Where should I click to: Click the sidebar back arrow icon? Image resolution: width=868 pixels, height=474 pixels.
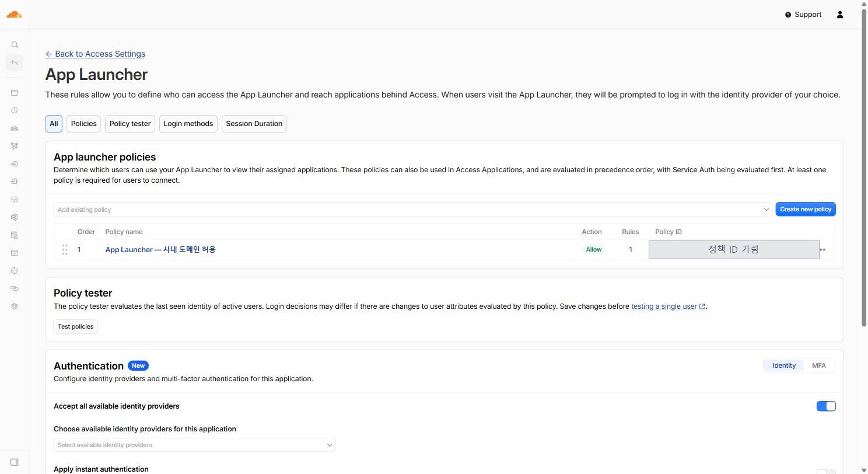15,62
